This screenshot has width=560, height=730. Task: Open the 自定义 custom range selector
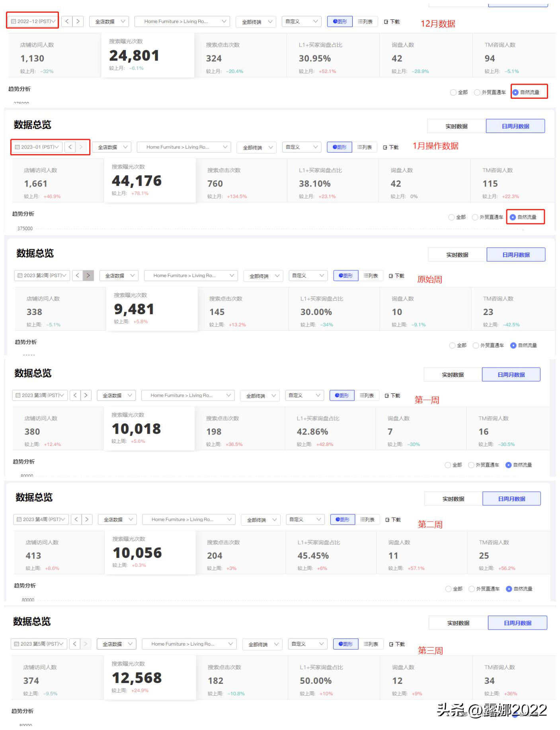pyautogui.click(x=301, y=22)
